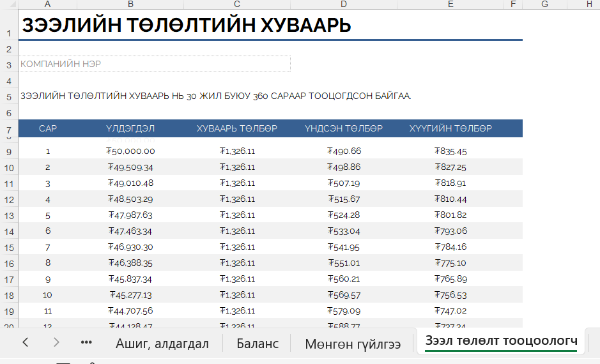The width and height of the screenshot is (600, 364).
Task: Open the Баланс sheet tab
Action: (x=257, y=344)
